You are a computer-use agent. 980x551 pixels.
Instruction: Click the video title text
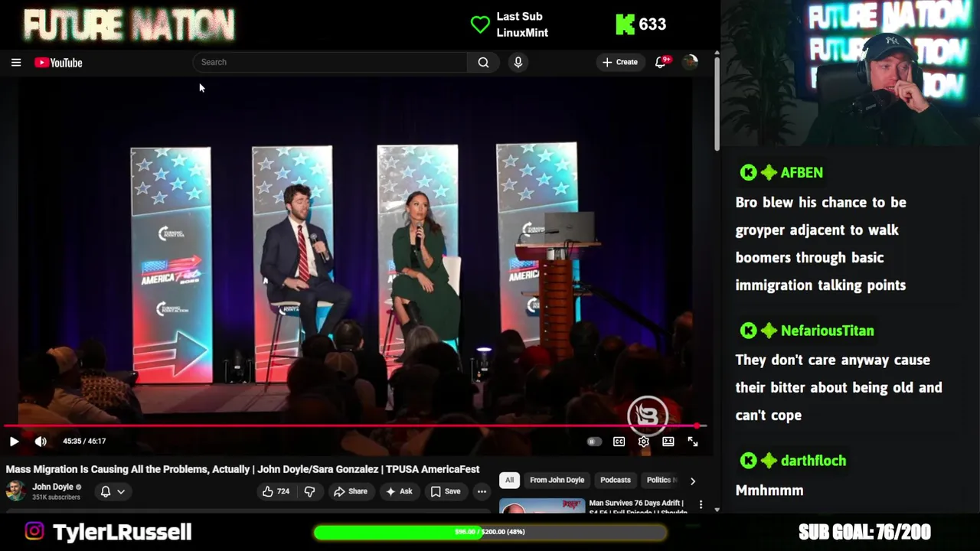tap(243, 469)
